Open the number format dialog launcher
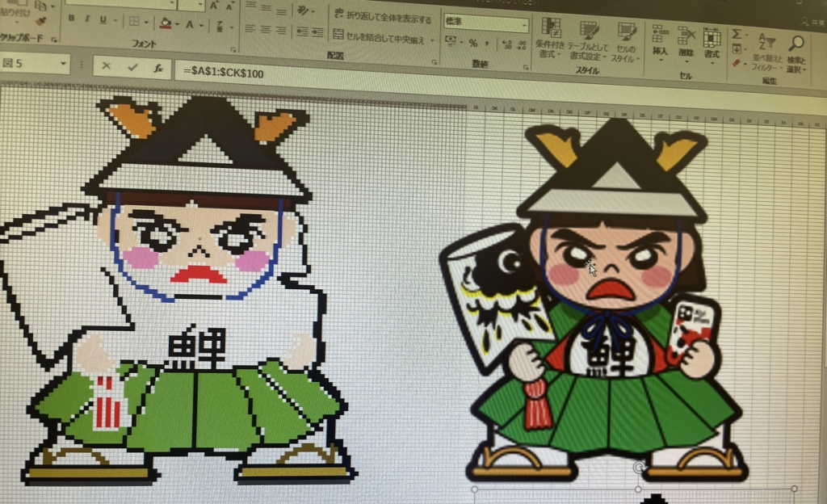Image resolution: width=827 pixels, height=504 pixels. (x=526, y=67)
